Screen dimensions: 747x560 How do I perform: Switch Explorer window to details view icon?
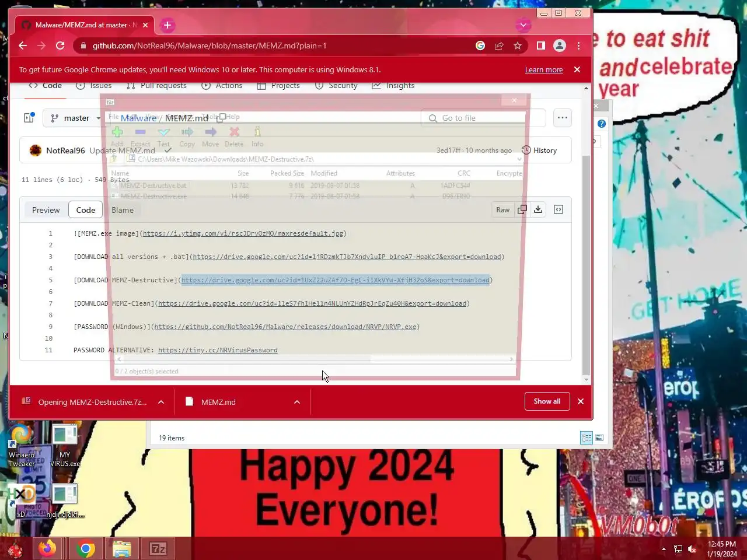click(x=587, y=437)
